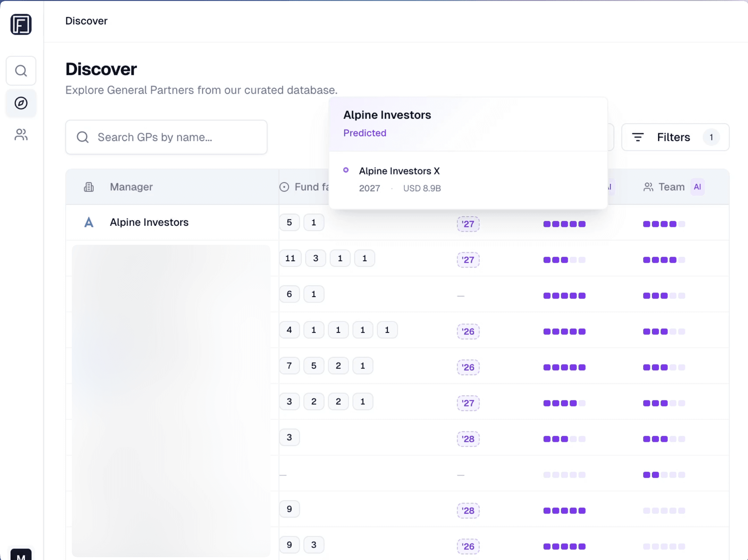Click the Discover breadcrumb in the top bar
This screenshot has height=560, width=748.
point(86,21)
